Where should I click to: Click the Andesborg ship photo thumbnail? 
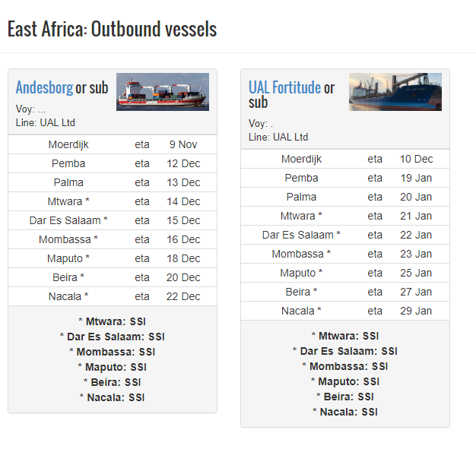tap(163, 92)
